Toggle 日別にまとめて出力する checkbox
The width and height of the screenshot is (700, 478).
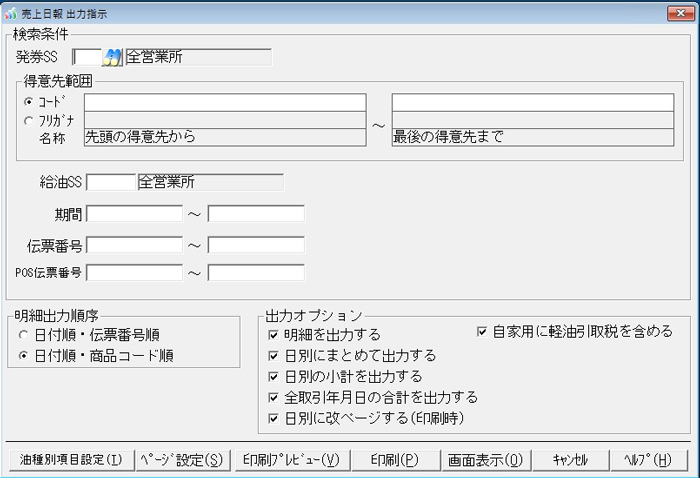tap(274, 355)
